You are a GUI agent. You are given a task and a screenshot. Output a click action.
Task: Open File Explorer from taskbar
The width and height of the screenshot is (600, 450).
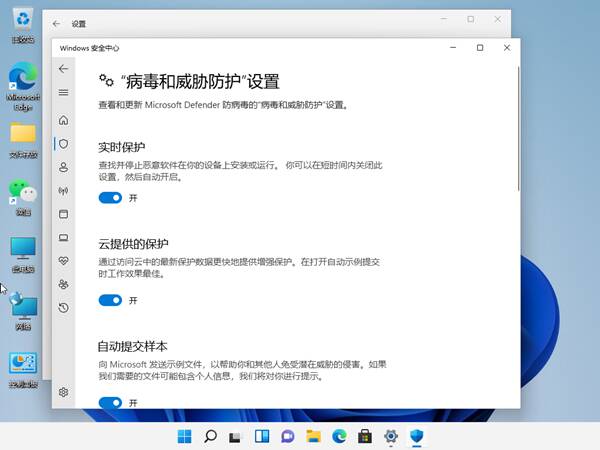click(313, 436)
